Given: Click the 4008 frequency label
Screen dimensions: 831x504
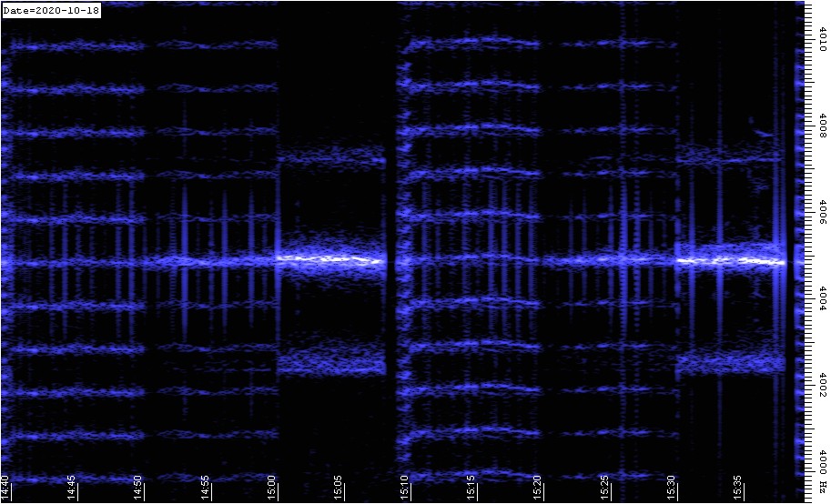Looking at the screenshot, I should (x=823, y=127).
